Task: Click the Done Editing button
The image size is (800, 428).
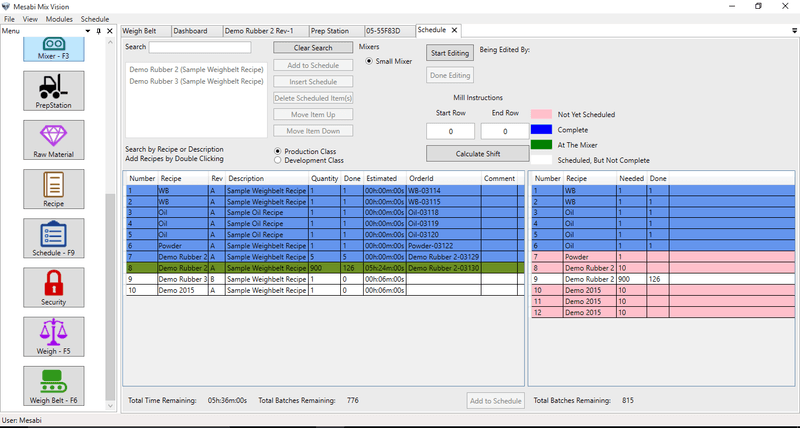Action: [449, 75]
